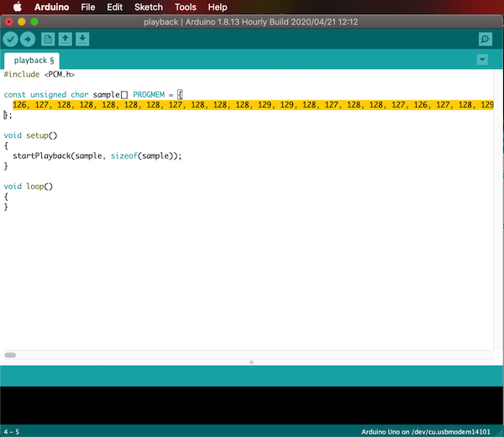Screen dimensions: 504x437
Task: Open the File menu
Action: pyautogui.click(x=87, y=7)
